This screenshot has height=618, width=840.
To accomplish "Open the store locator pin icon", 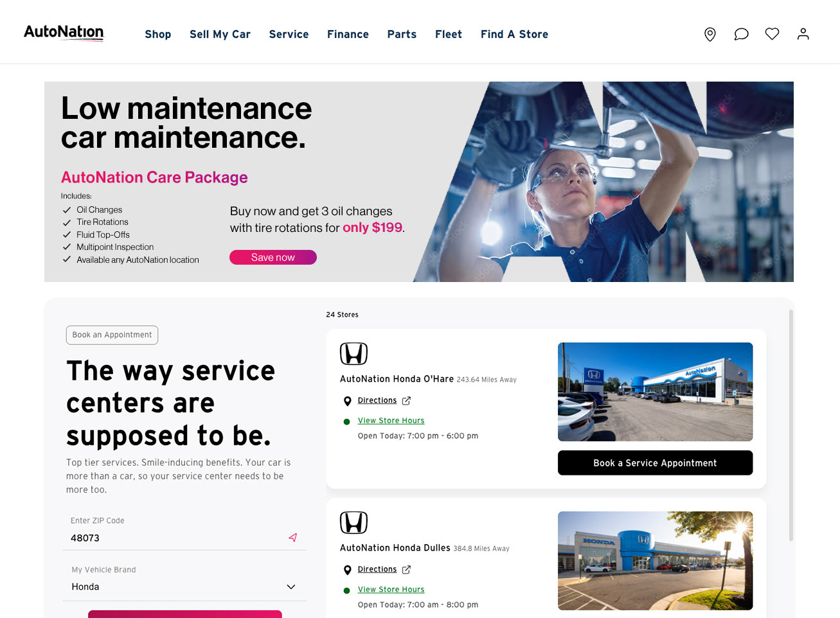I will click(x=710, y=34).
